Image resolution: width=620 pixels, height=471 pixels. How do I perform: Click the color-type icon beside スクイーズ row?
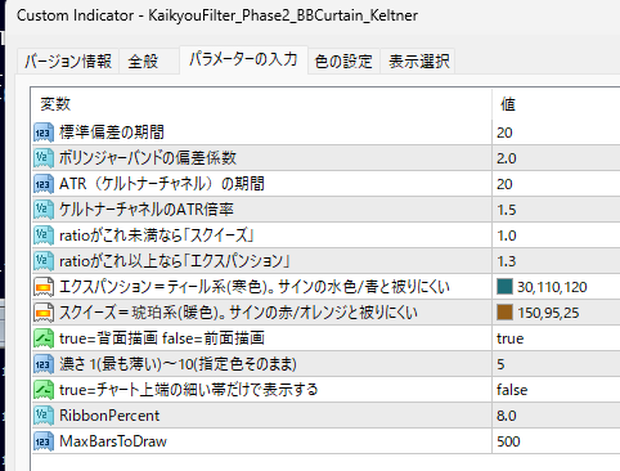tap(43, 312)
